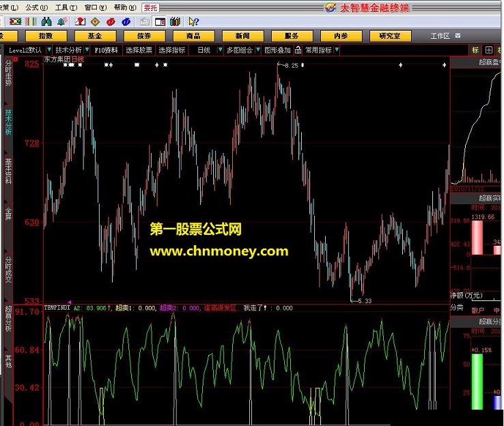Select the 债券 yellow tab

pos(144,36)
